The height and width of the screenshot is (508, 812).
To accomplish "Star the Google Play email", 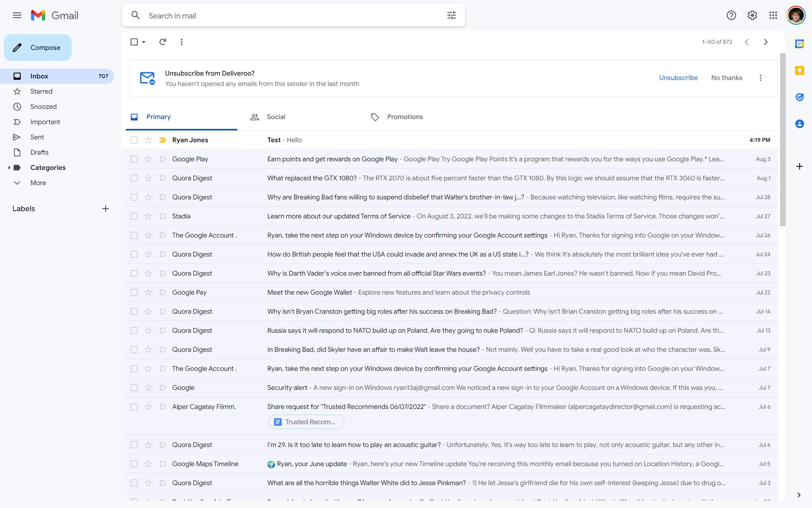I will [148, 159].
